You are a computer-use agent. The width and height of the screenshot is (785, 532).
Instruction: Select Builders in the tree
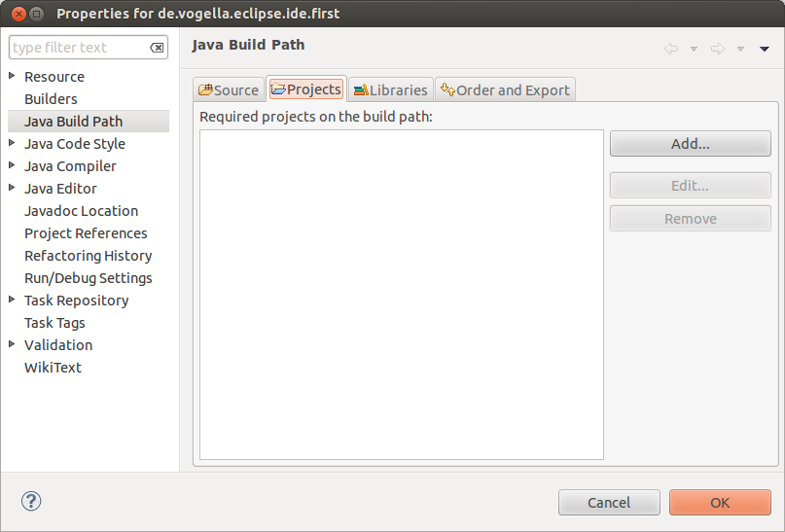(x=51, y=99)
